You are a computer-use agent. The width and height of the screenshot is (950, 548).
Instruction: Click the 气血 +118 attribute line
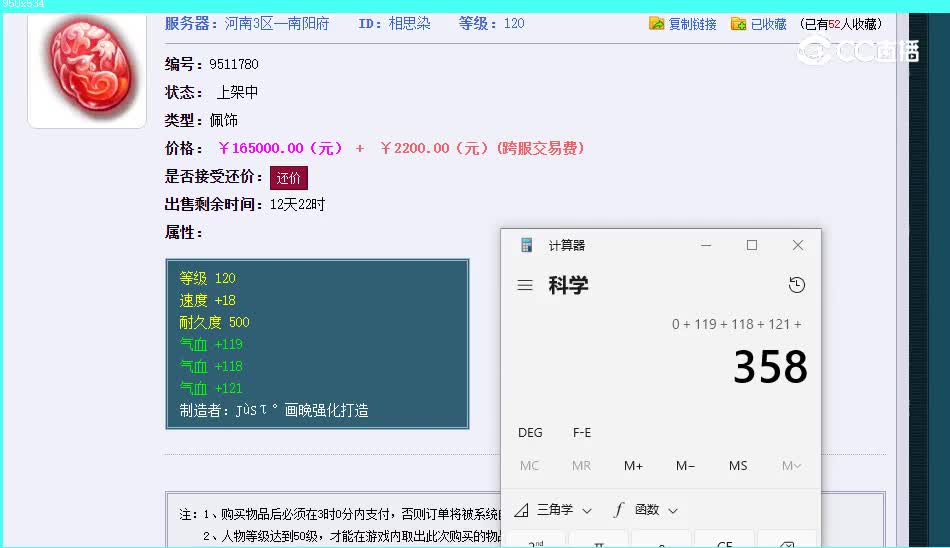pos(211,366)
